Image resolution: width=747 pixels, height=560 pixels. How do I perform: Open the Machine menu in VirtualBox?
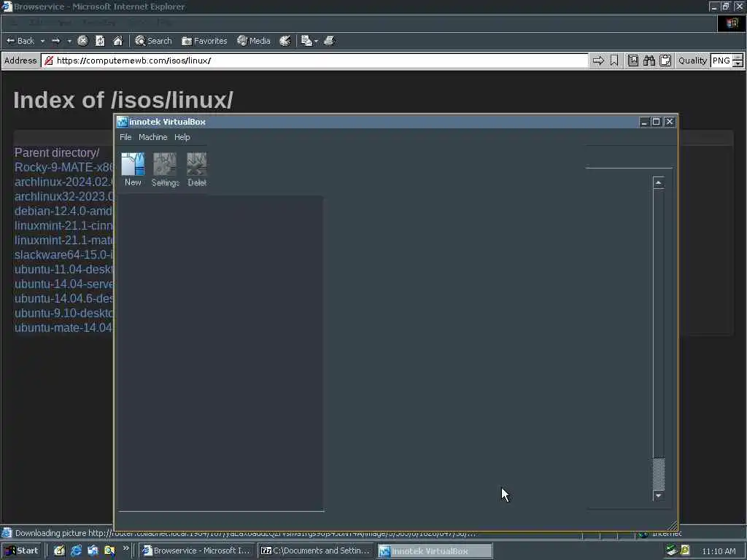153,137
